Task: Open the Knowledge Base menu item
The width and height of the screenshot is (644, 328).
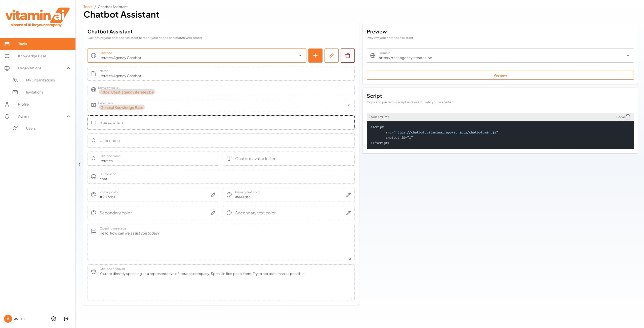Action: (x=32, y=56)
